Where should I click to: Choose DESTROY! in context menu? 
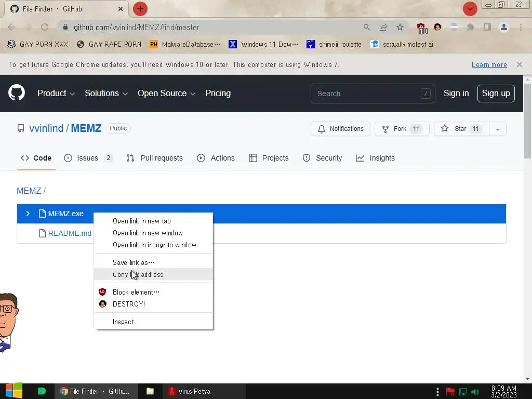[x=153, y=304]
